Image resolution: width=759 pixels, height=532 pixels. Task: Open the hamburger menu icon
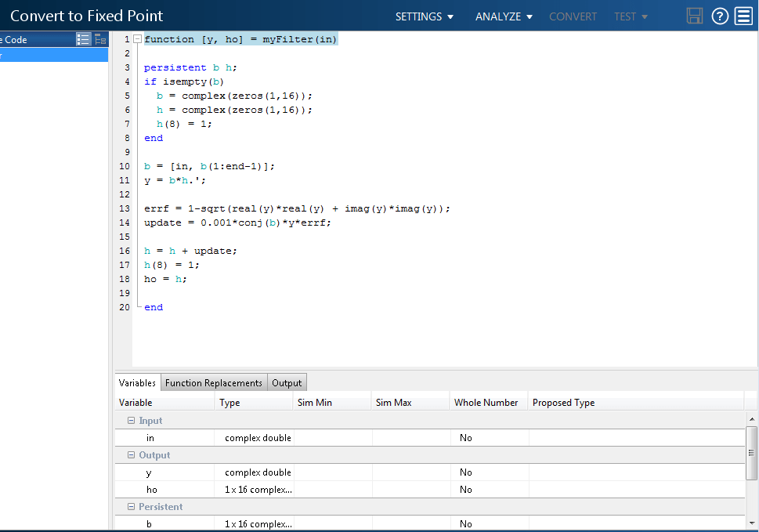pyautogui.click(x=743, y=16)
